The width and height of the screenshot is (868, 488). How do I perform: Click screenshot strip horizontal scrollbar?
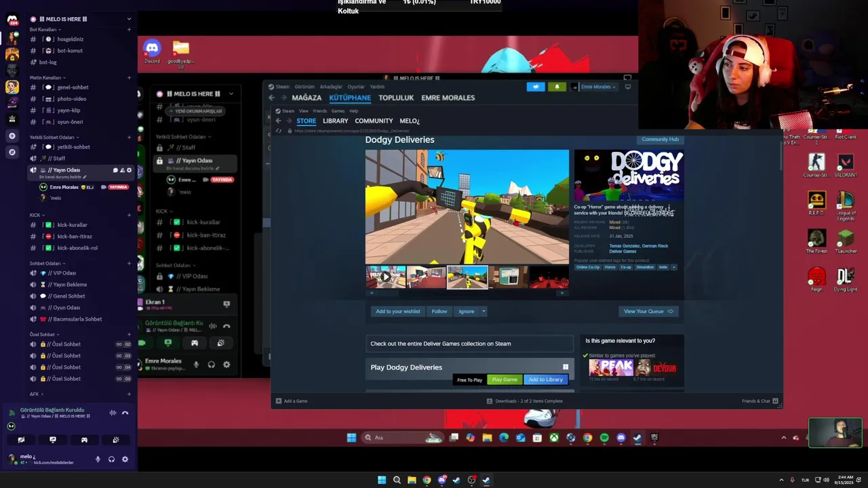467,293
